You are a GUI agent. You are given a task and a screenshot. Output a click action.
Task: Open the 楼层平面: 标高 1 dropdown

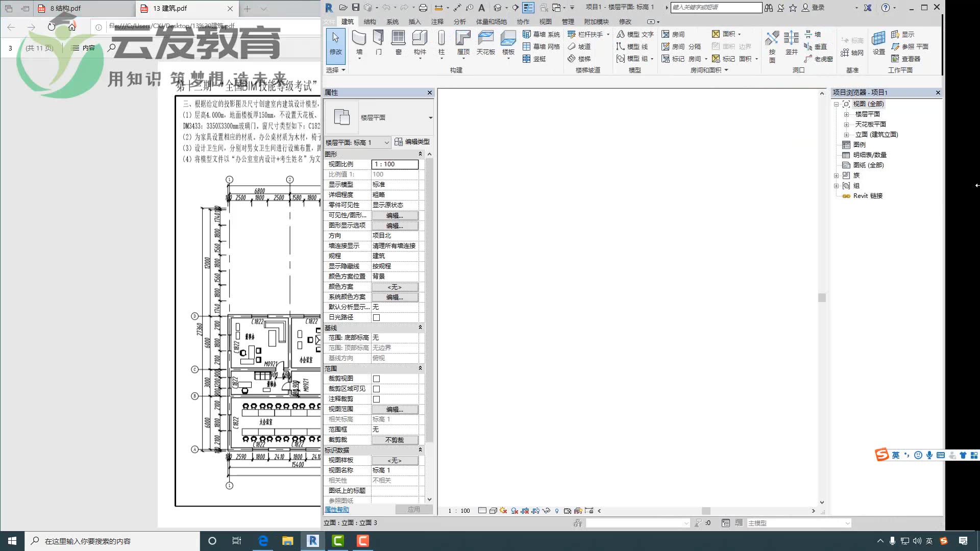coord(386,142)
